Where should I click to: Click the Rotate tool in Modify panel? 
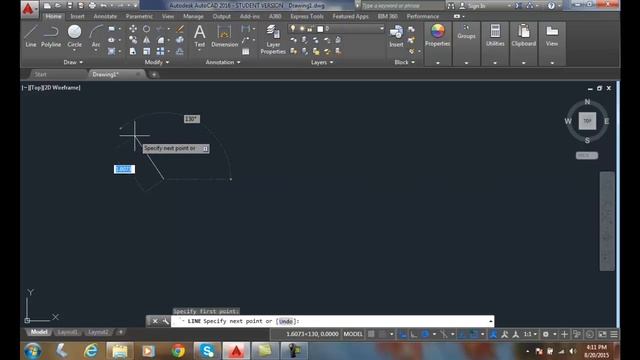146,29
